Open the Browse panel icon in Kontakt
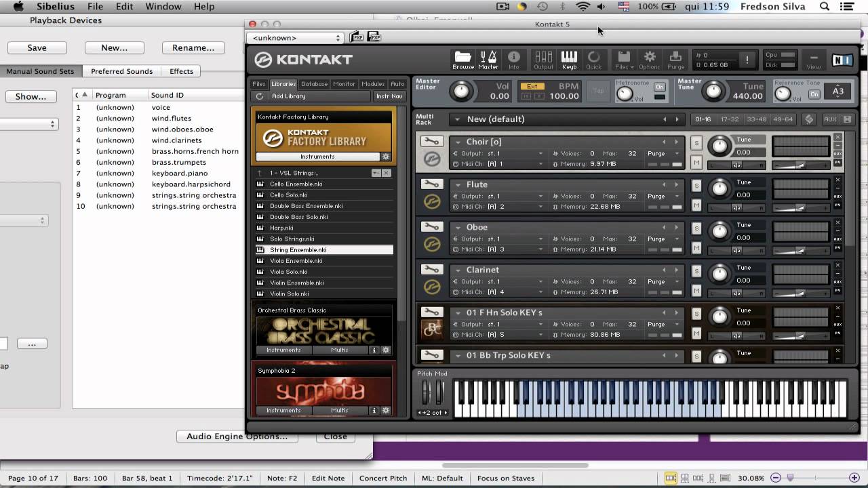Screen dimensions: 868x488 (x=463, y=60)
